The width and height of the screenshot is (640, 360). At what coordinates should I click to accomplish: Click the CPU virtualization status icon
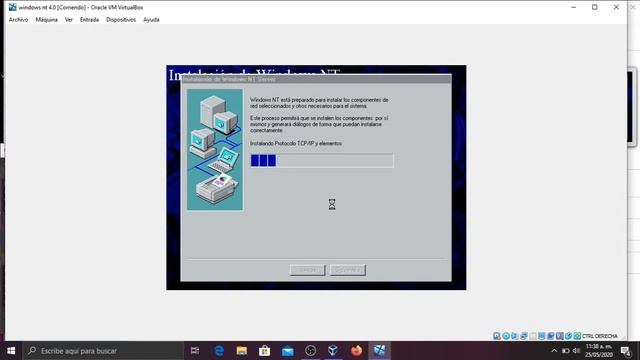coord(569,336)
